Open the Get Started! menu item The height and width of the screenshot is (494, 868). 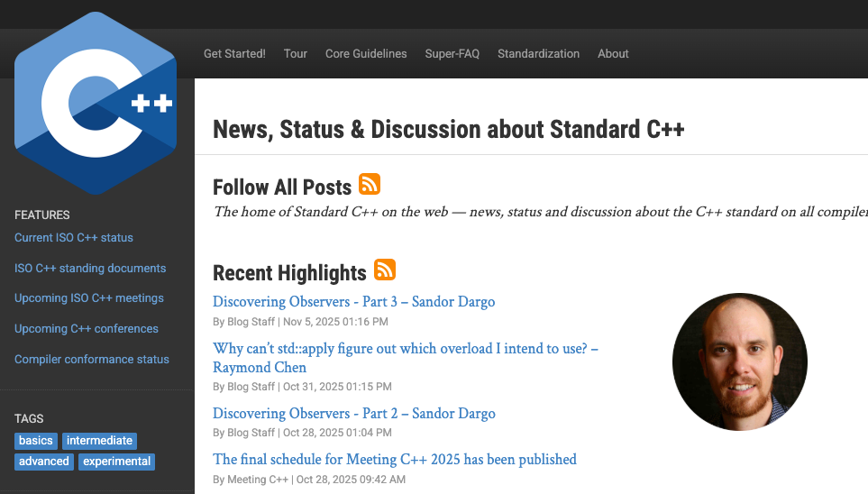(234, 54)
